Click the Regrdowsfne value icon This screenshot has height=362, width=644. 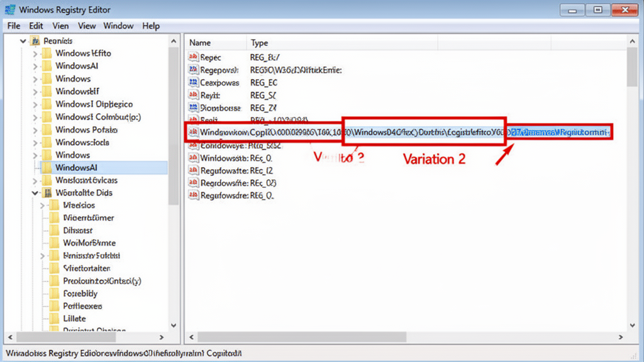tap(193, 183)
